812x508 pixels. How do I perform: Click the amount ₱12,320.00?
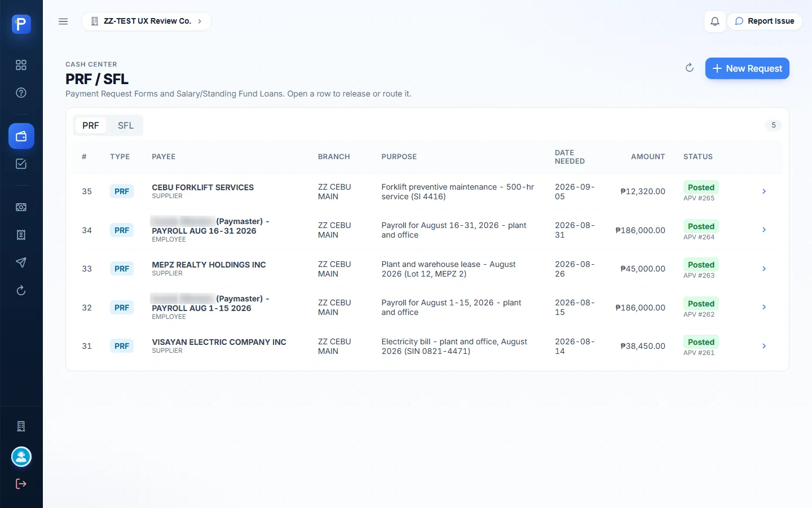pos(643,191)
